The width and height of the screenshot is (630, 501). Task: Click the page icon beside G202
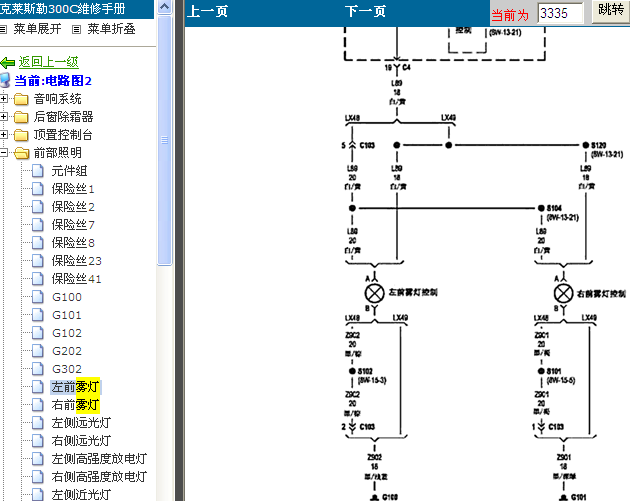coord(37,351)
